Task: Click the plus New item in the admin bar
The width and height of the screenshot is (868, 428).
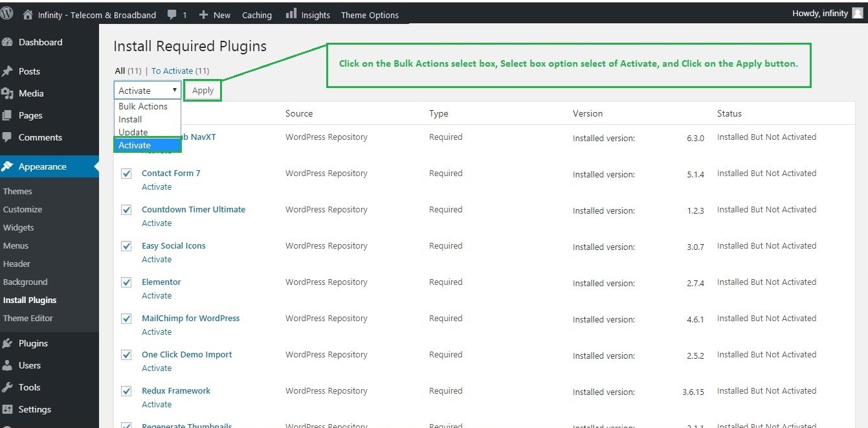Action: [215, 15]
